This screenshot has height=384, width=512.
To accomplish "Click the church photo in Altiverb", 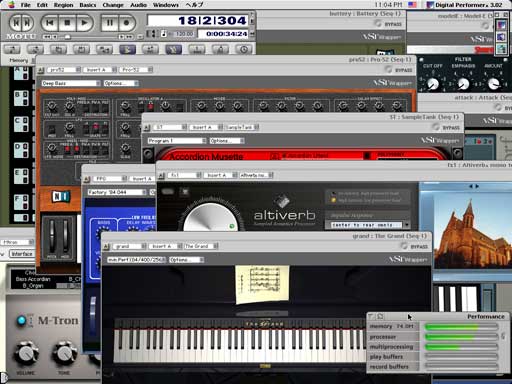I will tap(472, 232).
